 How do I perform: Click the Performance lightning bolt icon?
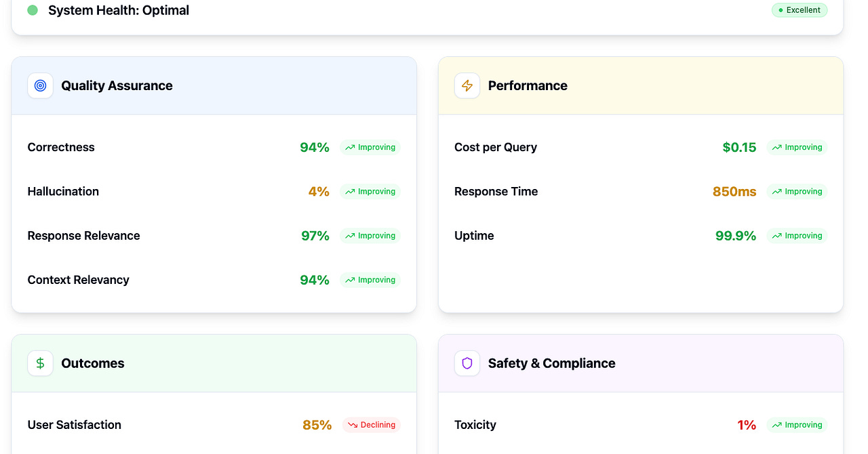467,85
